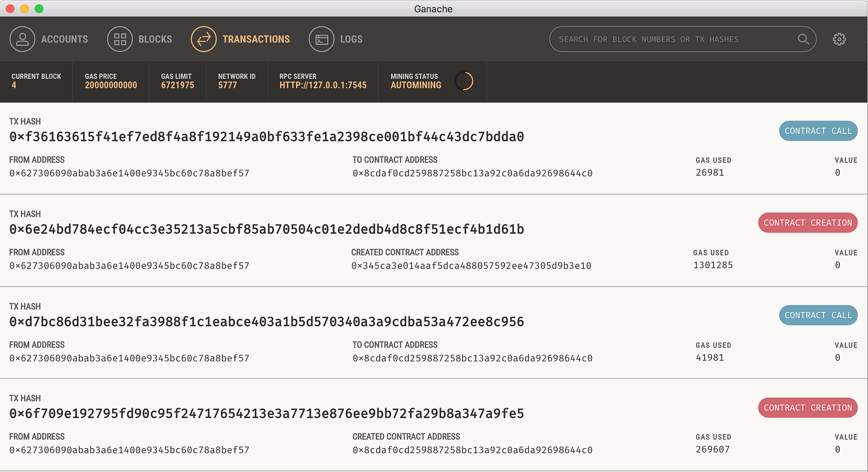Image resolution: width=868 pixels, height=472 pixels.
Task: Open transaction hash 0x6f709e192795...
Action: (x=267, y=414)
